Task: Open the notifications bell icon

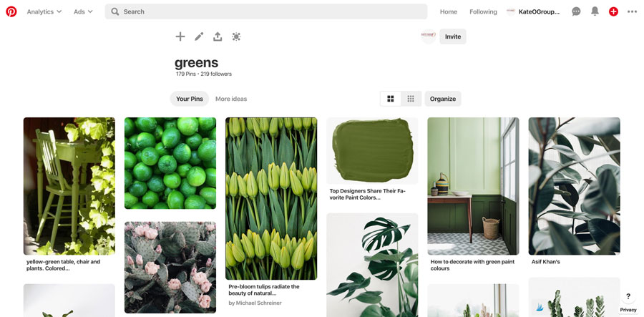Action: pyautogui.click(x=595, y=11)
